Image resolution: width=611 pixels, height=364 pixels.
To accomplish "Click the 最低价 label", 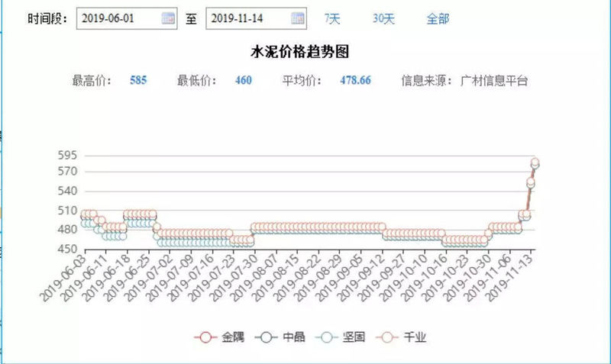I will [197, 81].
